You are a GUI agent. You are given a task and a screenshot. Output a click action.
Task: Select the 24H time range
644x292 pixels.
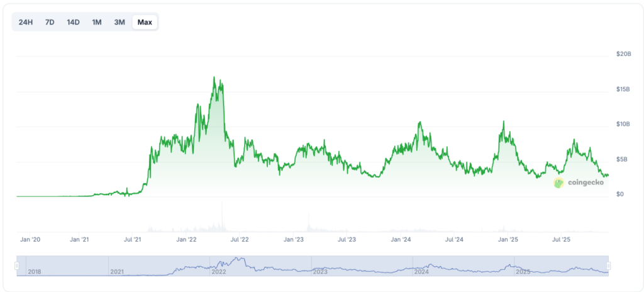point(26,23)
